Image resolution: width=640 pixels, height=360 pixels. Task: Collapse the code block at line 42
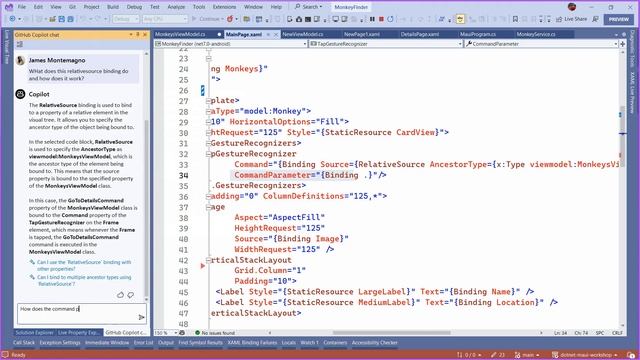208,260
